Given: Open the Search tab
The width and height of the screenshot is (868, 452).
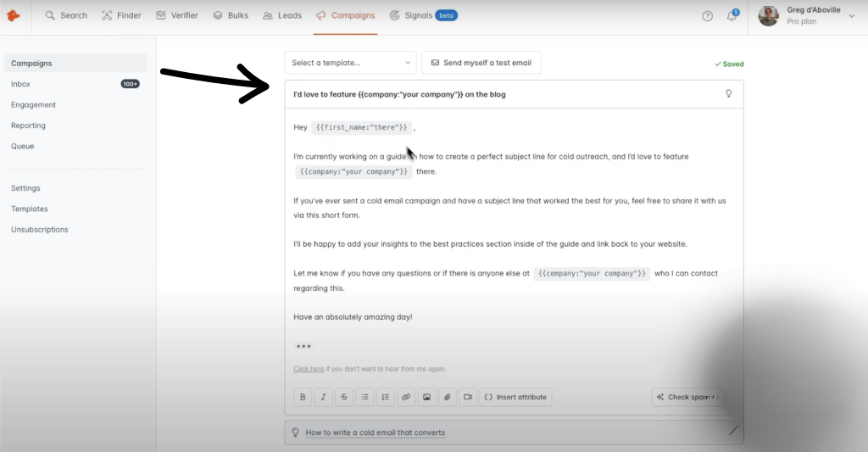Looking at the screenshot, I should pos(66,15).
